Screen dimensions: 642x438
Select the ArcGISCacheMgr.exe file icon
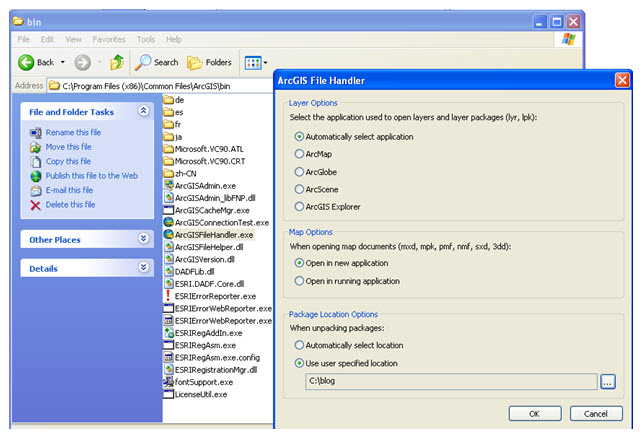click(169, 210)
